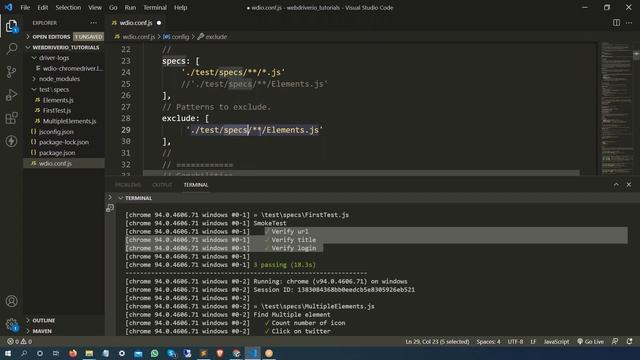Change language mode JavaScript

(556, 342)
